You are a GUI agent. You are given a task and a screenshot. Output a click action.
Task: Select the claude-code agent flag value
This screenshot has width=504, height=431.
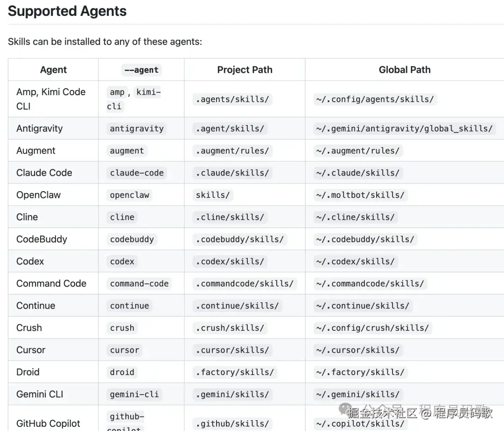(137, 173)
